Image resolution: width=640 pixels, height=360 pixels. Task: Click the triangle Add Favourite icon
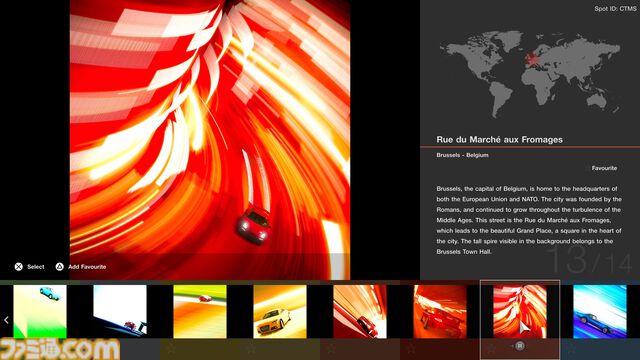coord(60,267)
